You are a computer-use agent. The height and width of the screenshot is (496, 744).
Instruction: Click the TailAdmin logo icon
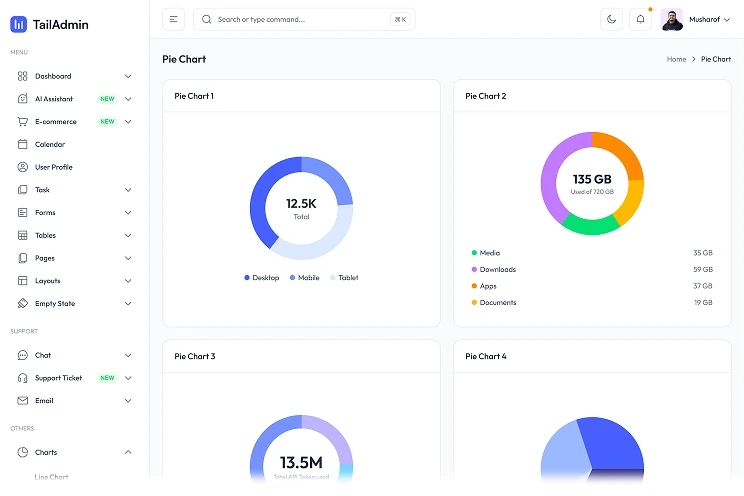pos(19,24)
